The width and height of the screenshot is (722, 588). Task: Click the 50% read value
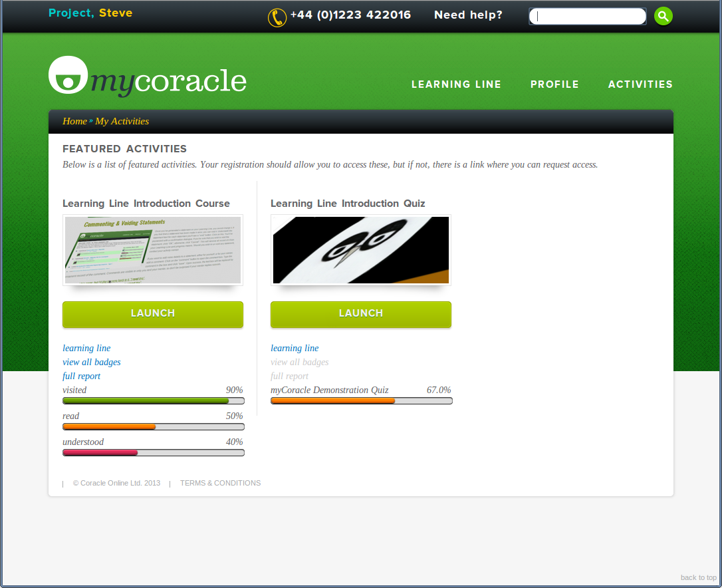[235, 416]
